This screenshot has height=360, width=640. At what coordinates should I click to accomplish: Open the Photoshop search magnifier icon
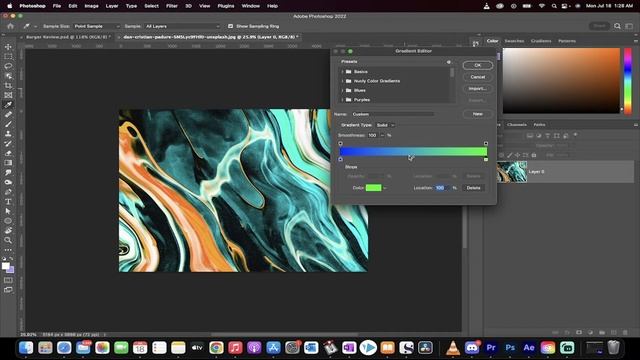point(617,26)
